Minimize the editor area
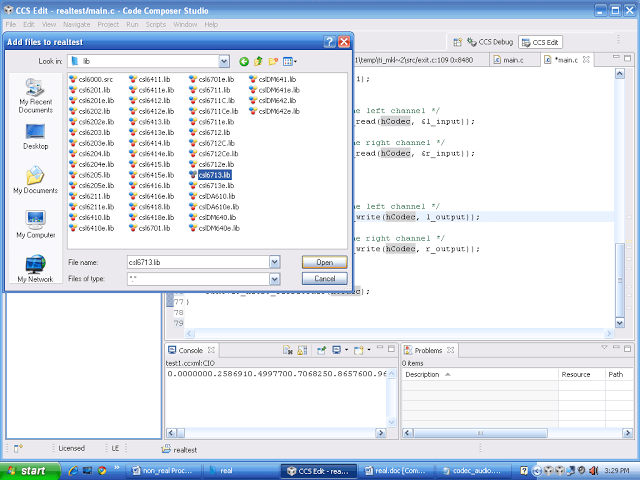The height and width of the screenshot is (480, 640). (x=616, y=57)
